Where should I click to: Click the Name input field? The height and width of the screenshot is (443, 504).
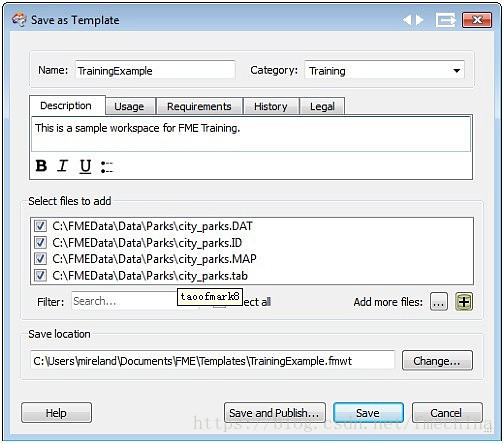pos(155,70)
